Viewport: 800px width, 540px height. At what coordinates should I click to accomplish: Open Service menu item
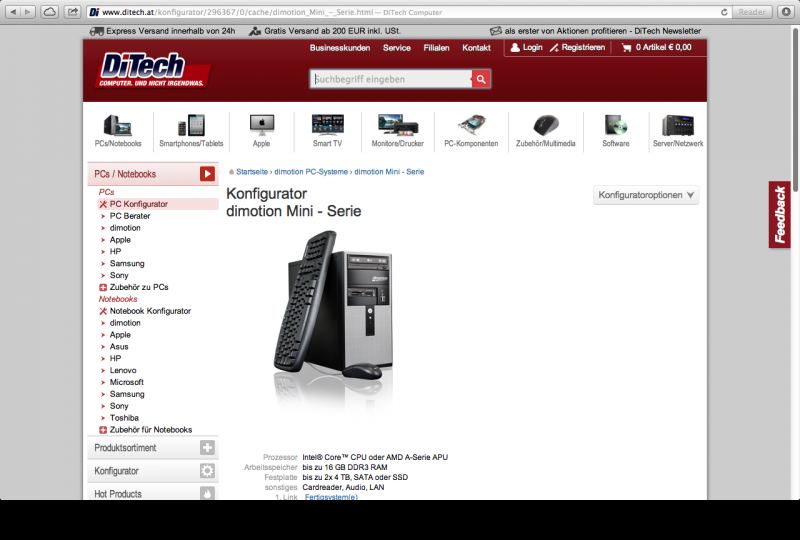point(396,48)
